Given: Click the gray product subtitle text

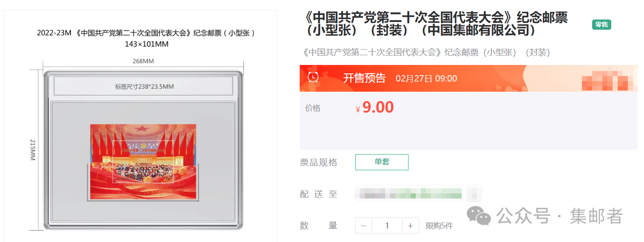Looking at the screenshot, I should click(x=425, y=52).
